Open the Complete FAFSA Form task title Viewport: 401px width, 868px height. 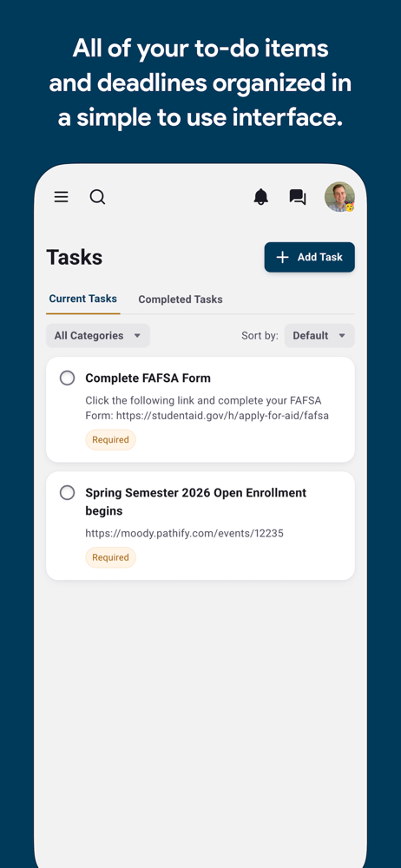148,378
